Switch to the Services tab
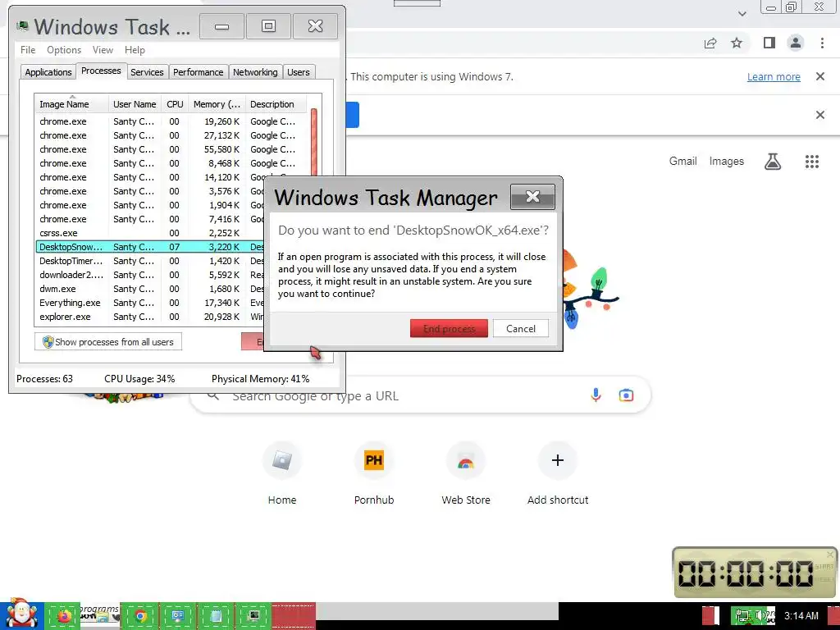This screenshot has width=840, height=630. [147, 72]
